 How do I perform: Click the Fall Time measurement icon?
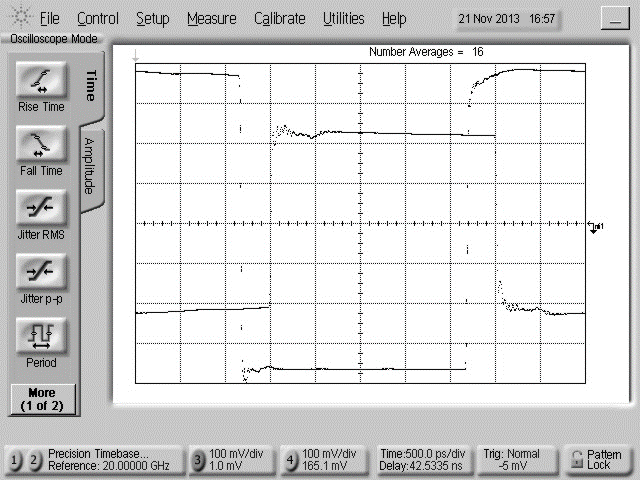(x=41, y=144)
